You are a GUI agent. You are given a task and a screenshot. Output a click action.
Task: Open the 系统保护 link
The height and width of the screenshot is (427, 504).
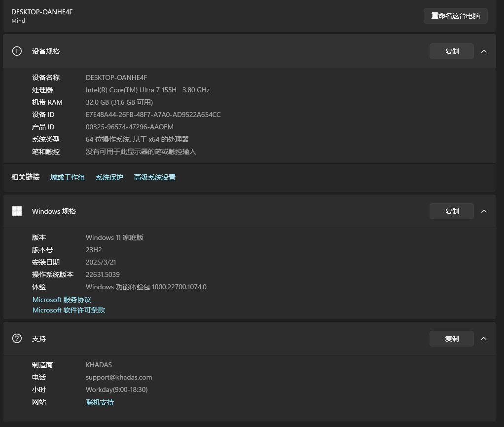(x=109, y=177)
